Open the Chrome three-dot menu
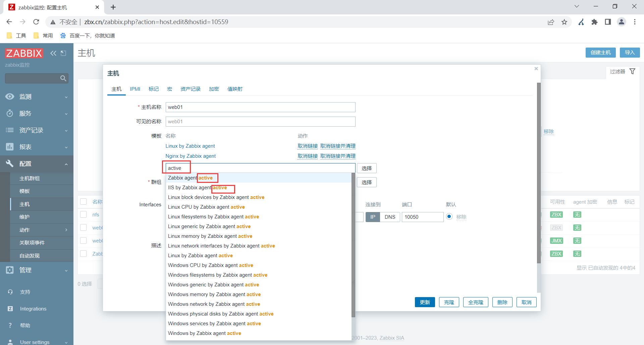 click(635, 22)
